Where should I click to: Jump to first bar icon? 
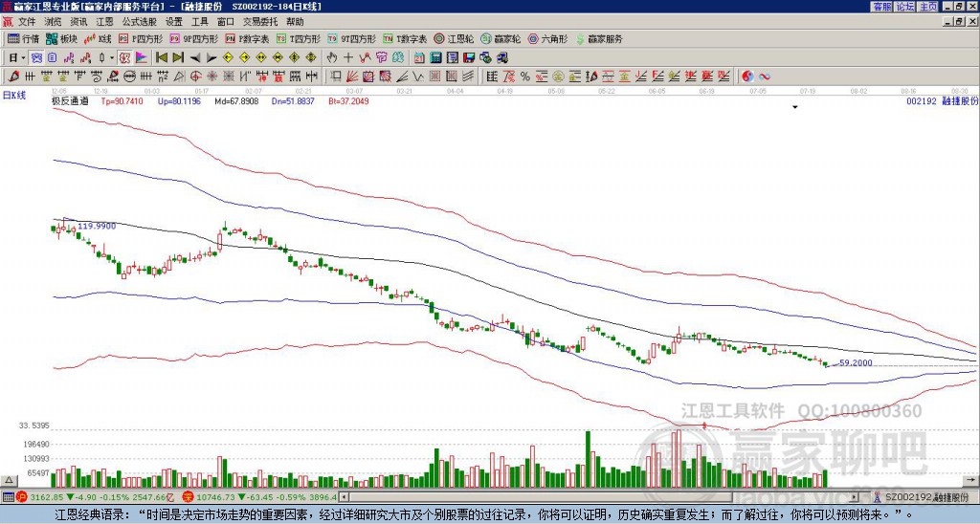(161, 58)
